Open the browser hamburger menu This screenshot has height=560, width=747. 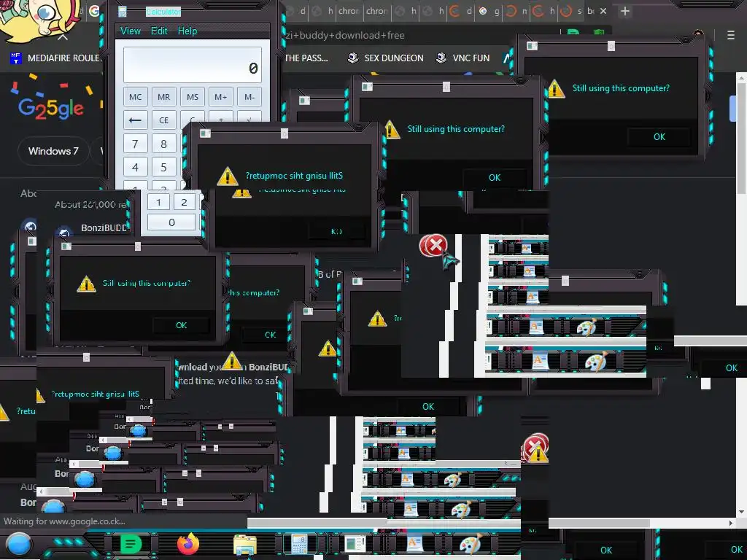point(731,35)
